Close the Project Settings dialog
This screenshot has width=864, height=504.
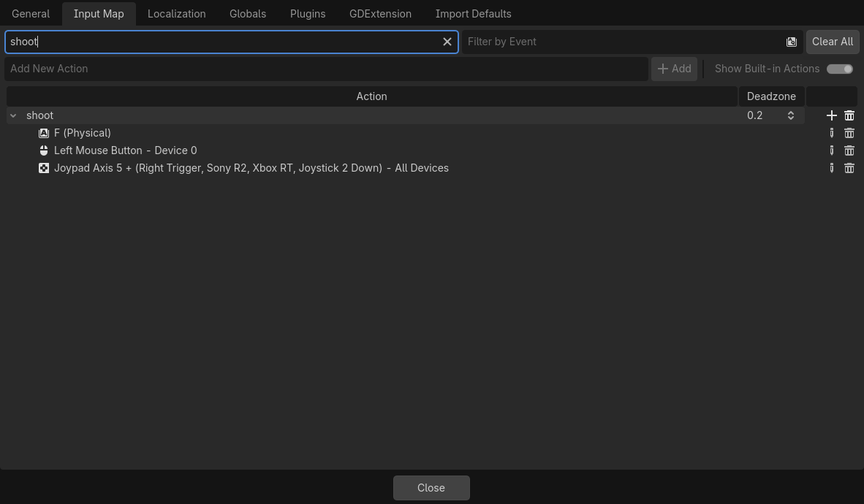[431, 488]
